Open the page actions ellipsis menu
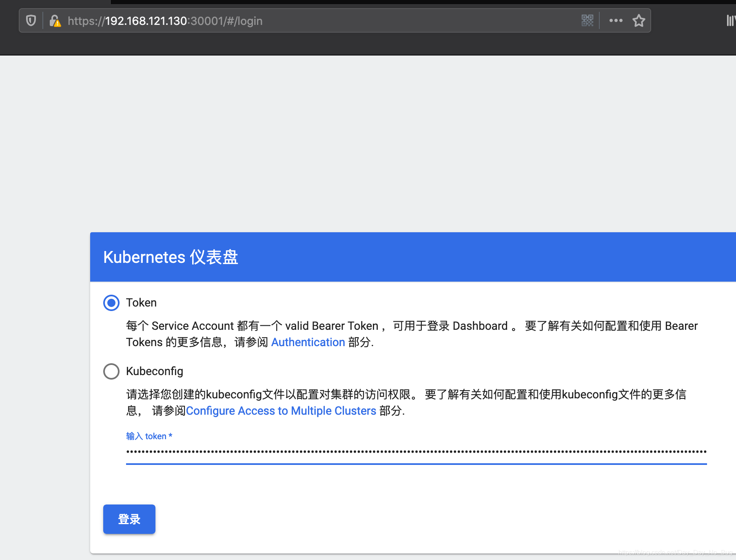 point(615,20)
